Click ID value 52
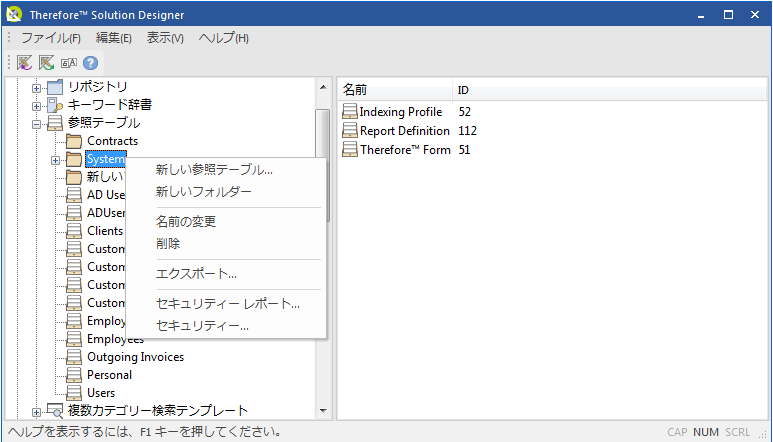The height and width of the screenshot is (442, 773). pyautogui.click(x=464, y=112)
